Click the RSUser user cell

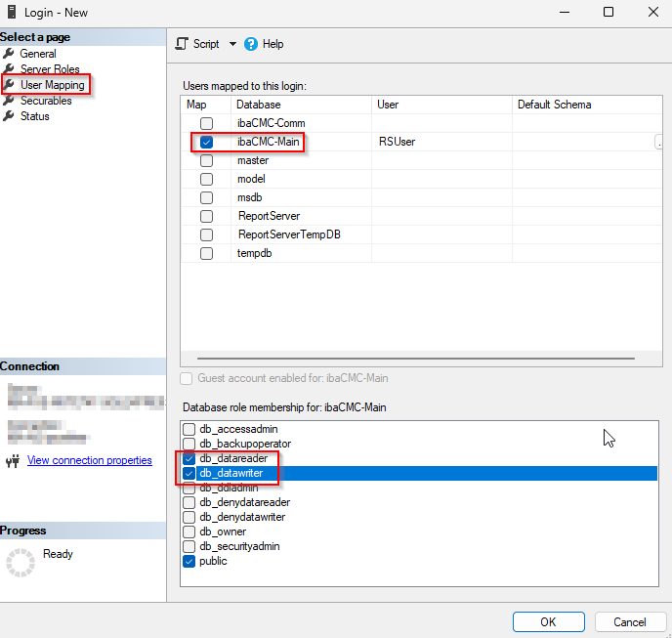pos(441,142)
